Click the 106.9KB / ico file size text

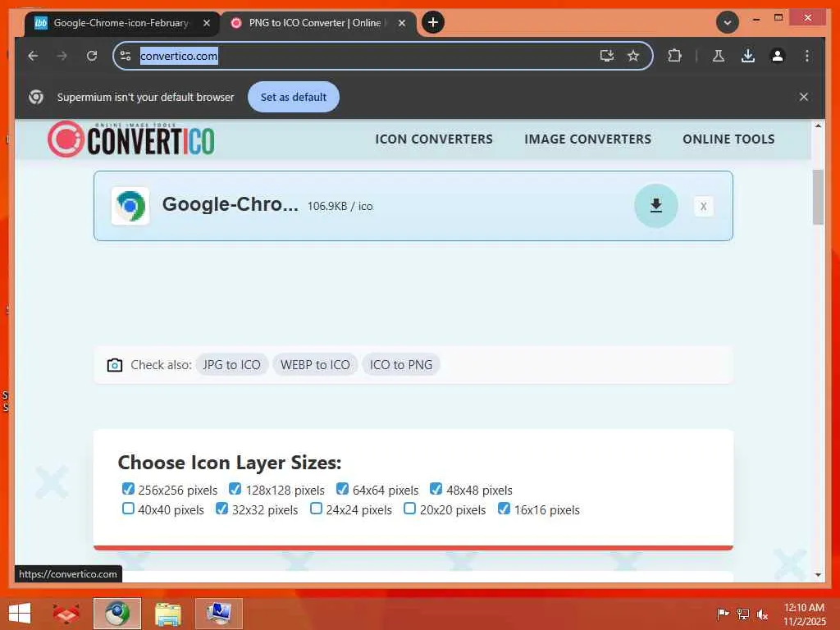coord(340,206)
